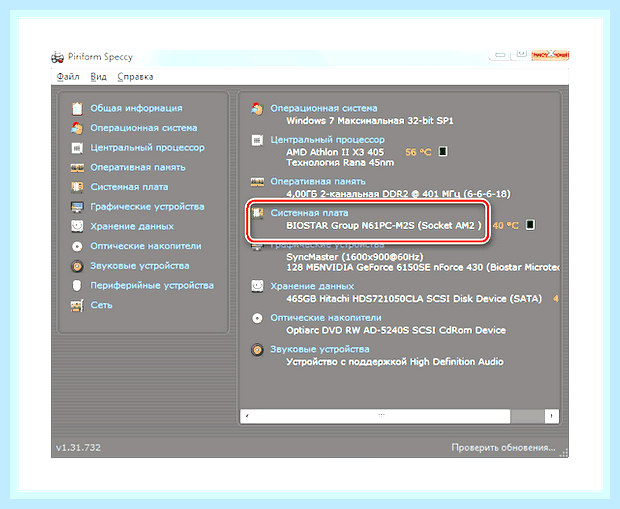Click the Optiarc DVD RW AD-5240S line
Viewport: 620px width, 509px height.
pyautogui.click(x=396, y=331)
